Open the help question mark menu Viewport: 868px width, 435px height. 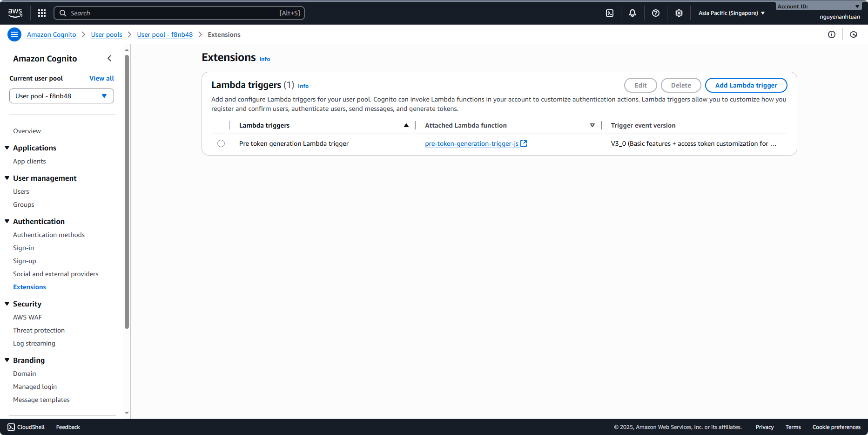pyautogui.click(x=656, y=13)
